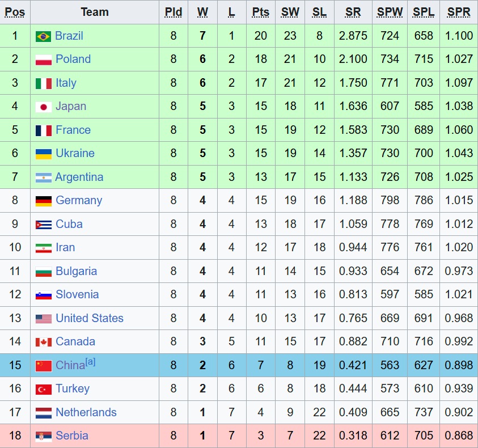The height and width of the screenshot is (448, 478).
Task: Open footnote [a] next to China
Action: pos(91,362)
